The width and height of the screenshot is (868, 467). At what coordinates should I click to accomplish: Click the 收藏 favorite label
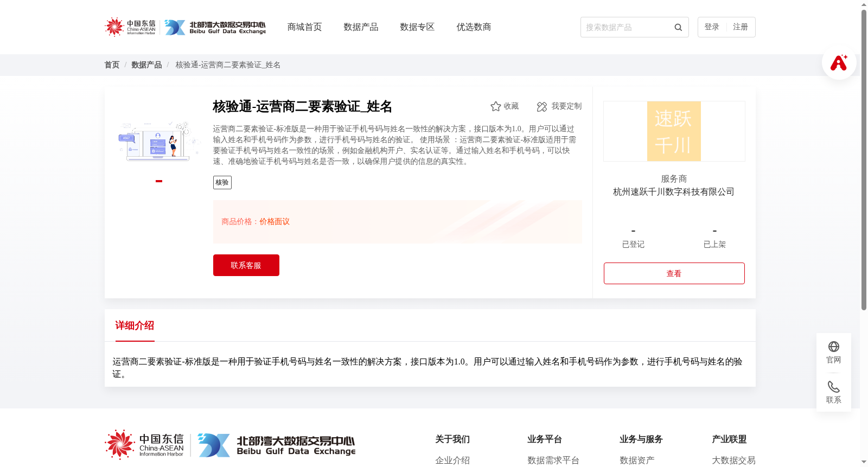[511, 106]
